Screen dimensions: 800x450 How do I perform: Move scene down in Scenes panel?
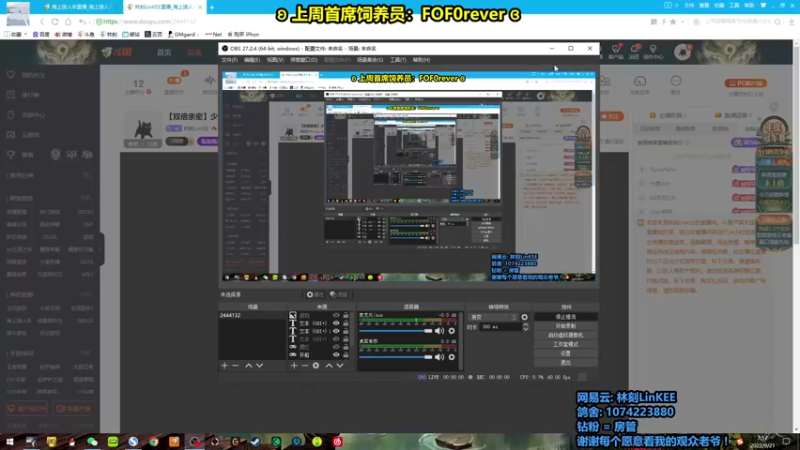tap(260, 365)
